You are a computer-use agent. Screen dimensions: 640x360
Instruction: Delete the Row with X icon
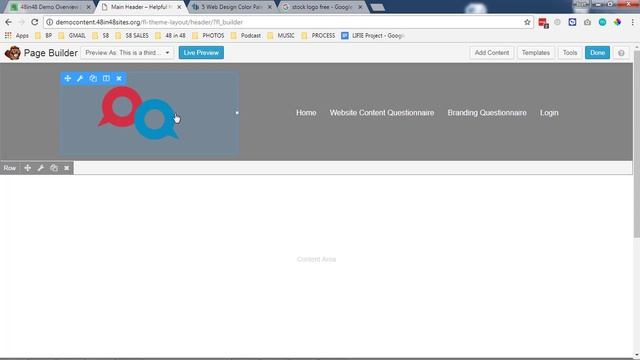click(67, 168)
